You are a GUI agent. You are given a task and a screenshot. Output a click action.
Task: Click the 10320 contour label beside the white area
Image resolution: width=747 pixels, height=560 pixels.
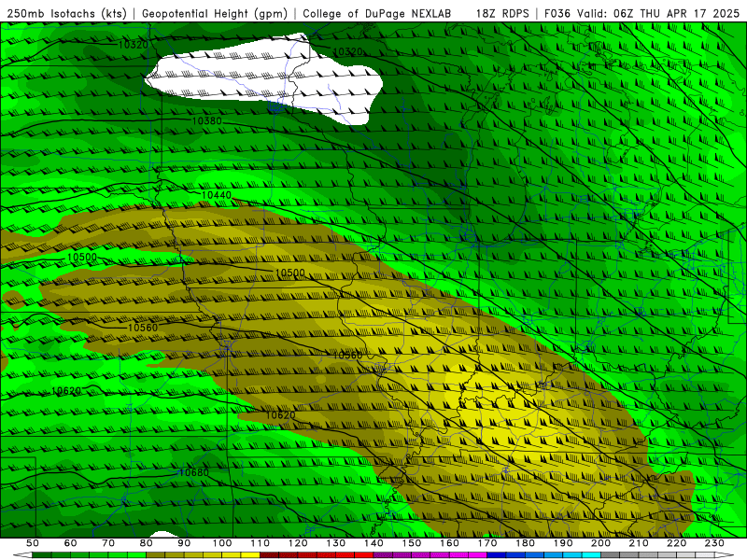tap(347, 51)
